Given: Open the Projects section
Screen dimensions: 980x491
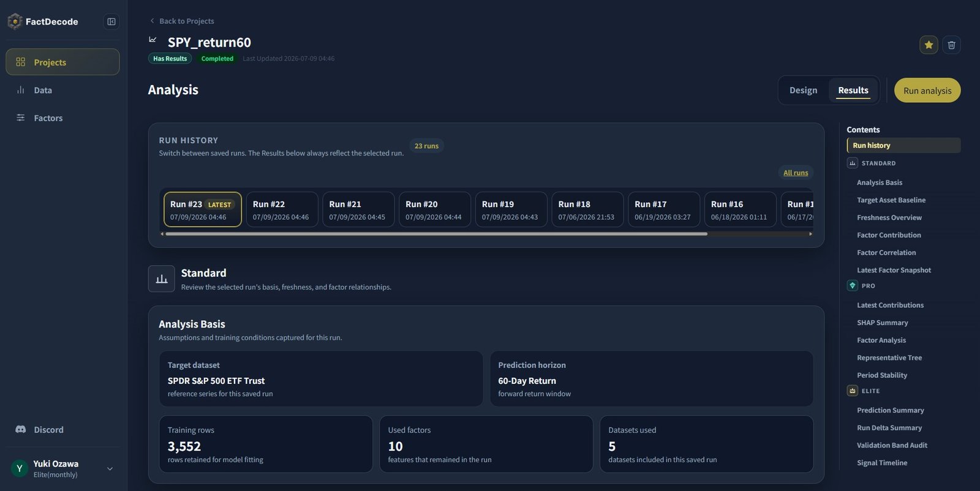Looking at the screenshot, I should [x=62, y=62].
